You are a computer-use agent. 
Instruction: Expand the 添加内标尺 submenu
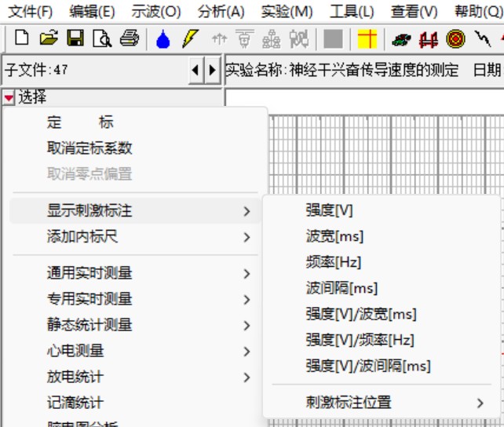[135, 237]
